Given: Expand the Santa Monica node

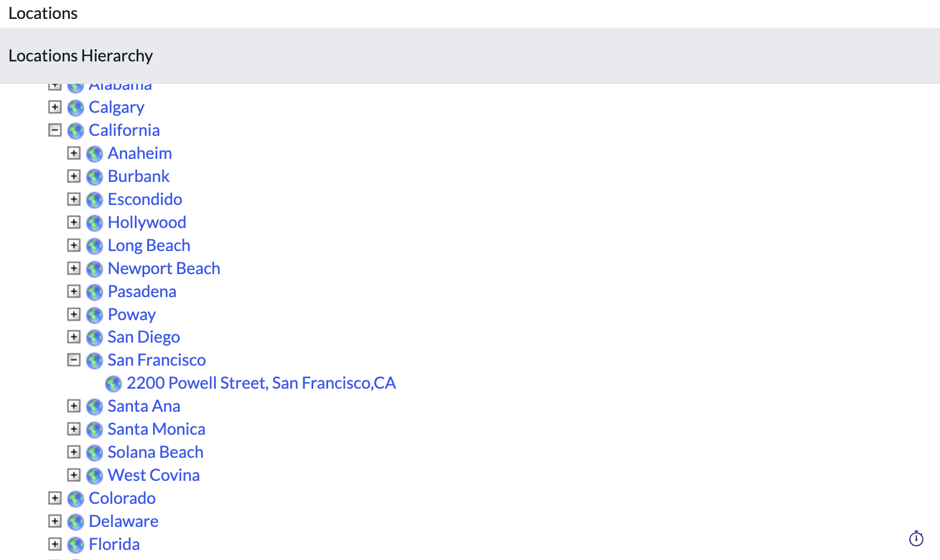Looking at the screenshot, I should [74, 429].
